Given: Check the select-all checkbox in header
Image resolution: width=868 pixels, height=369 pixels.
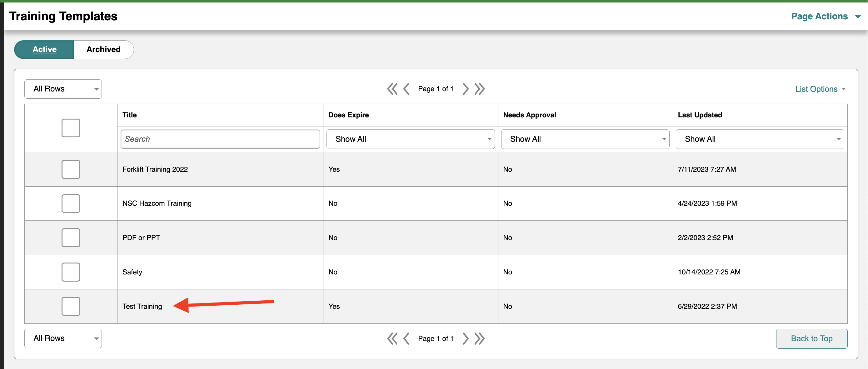Looking at the screenshot, I should [71, 128].
